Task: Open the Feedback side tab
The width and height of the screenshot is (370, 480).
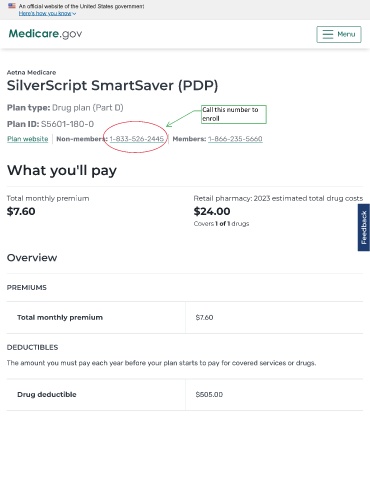Action: [364, 227]
